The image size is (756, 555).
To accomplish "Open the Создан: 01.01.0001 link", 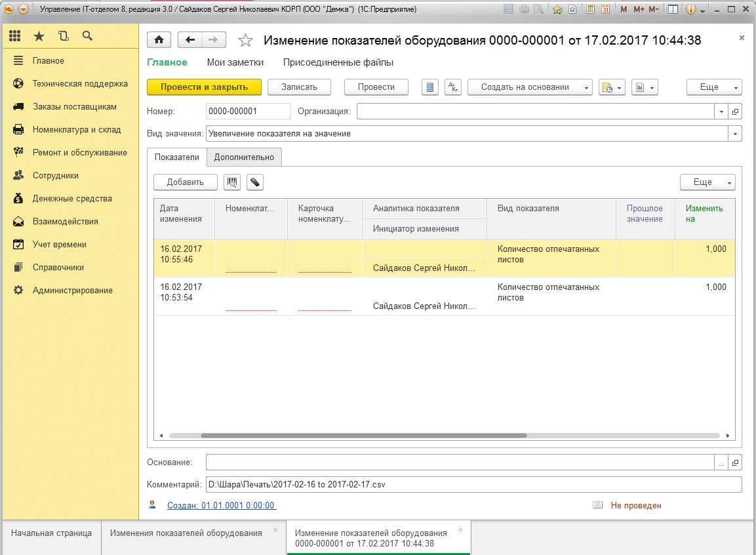I will tap(221, 506).
